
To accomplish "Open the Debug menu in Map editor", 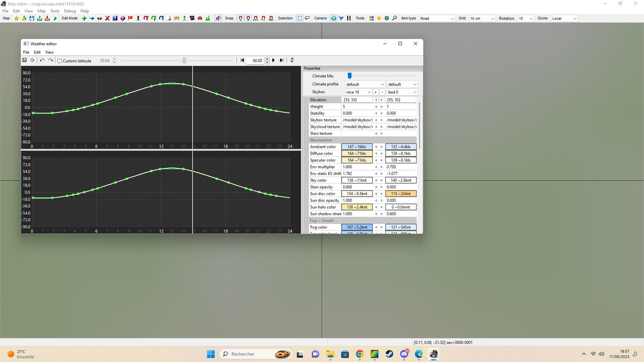I will (x=70, y=11).
